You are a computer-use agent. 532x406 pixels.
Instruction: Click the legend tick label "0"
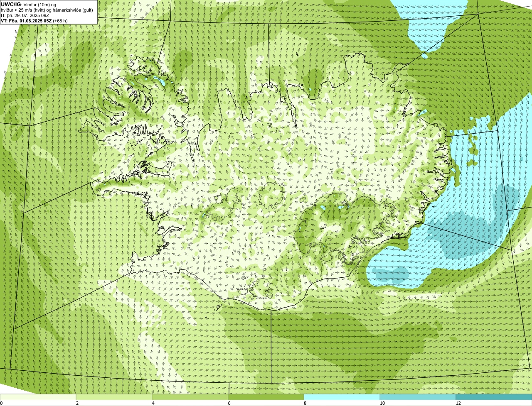(x=2, y=403)
